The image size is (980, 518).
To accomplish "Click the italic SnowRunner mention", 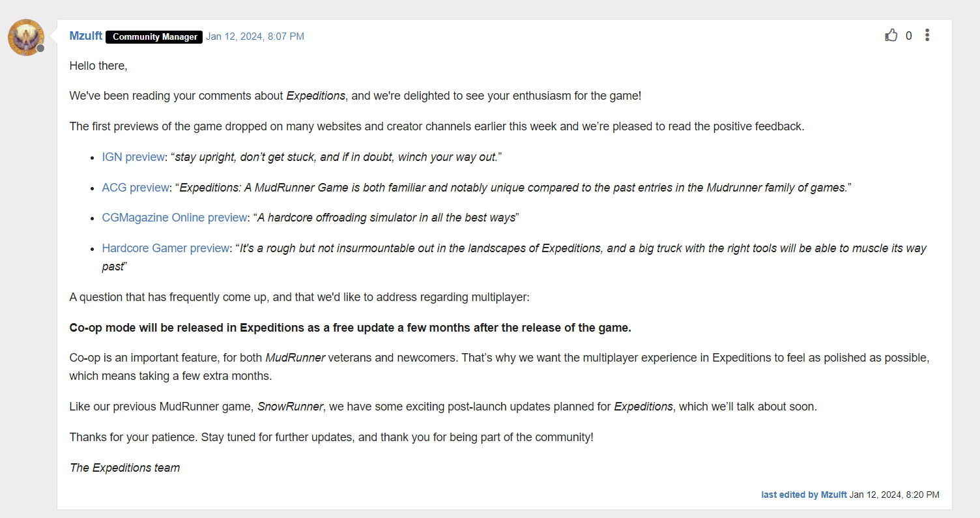I will 290,406.
